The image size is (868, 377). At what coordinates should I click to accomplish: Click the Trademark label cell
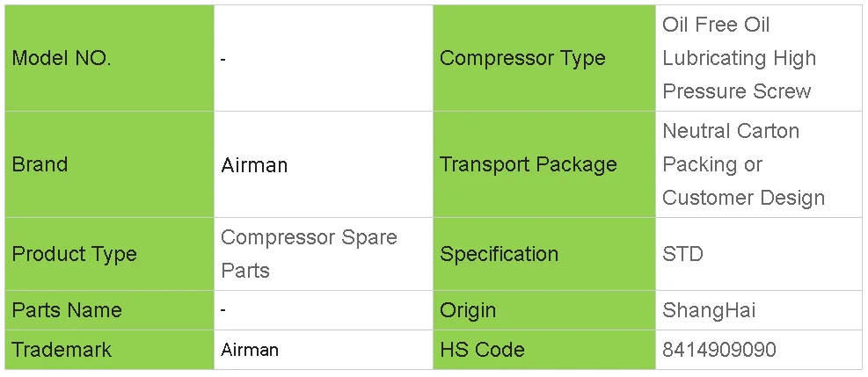62,350
